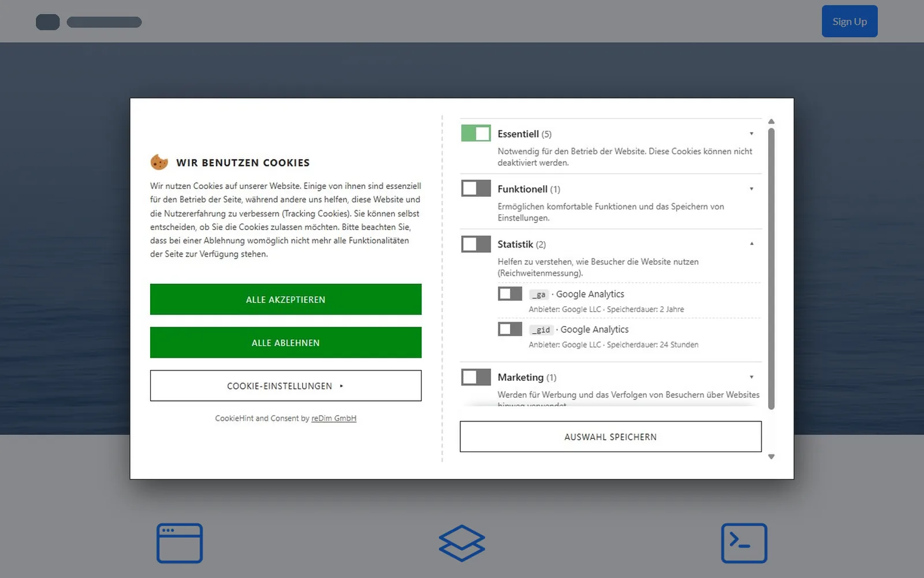
Task: Expand the Funktionell category arrow
Action: tap(751, 189)
